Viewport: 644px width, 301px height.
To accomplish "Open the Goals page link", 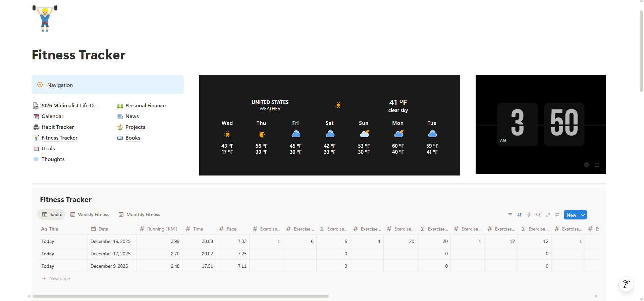I will (48, 149).
